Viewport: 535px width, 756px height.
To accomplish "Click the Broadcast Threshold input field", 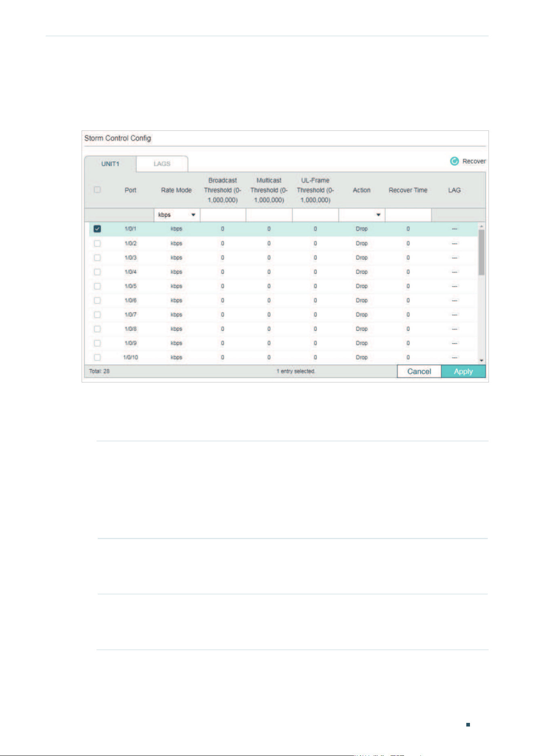I will point(223,215).
